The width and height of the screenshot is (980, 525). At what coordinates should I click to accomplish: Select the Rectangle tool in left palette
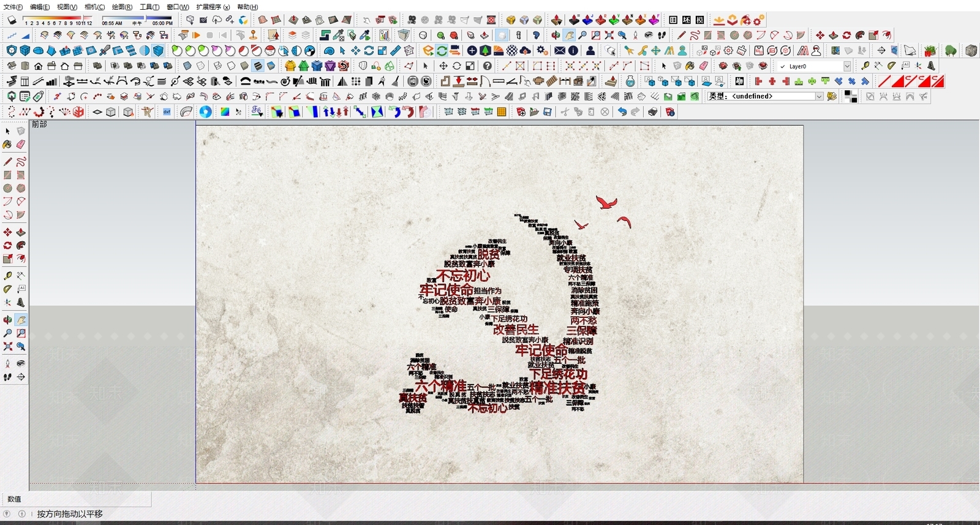7,175
